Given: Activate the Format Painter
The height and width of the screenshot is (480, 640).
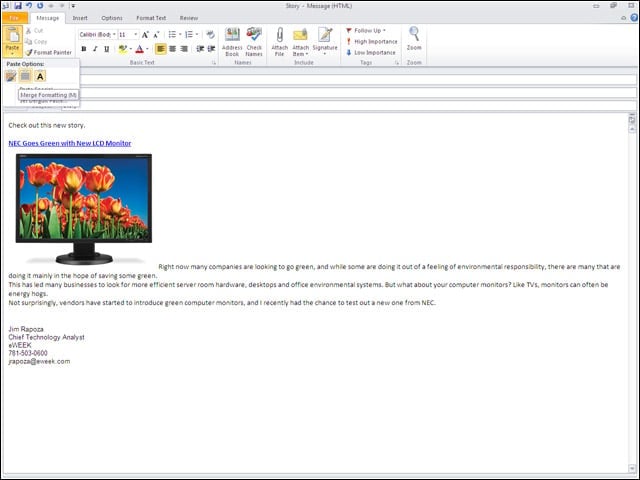Looking at the screenshot, I should click(x=48, y=53).
